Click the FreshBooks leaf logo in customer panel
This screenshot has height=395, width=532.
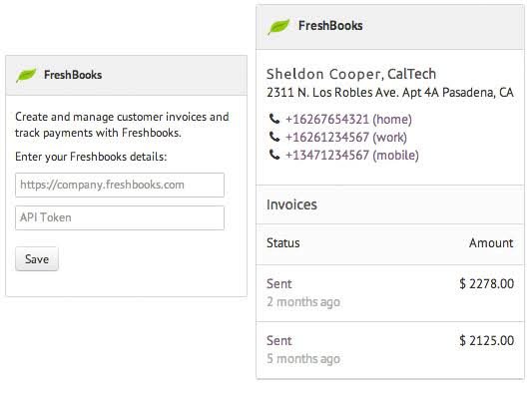(278, 27)
